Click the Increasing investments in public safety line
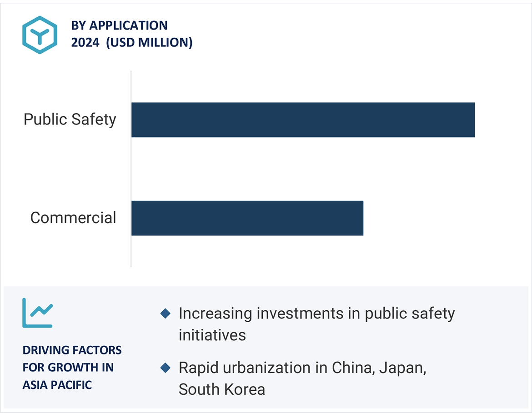 click(316, 313)
